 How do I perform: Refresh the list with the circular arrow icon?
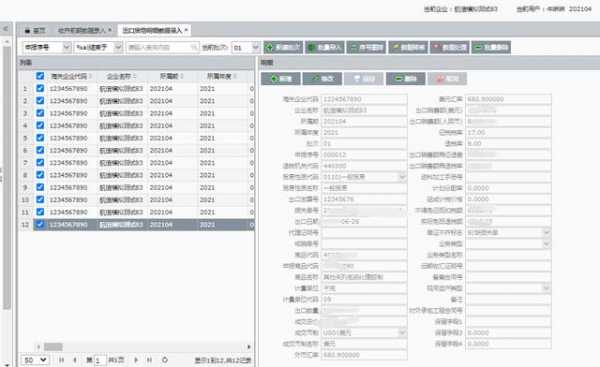[x=165, y=360]
